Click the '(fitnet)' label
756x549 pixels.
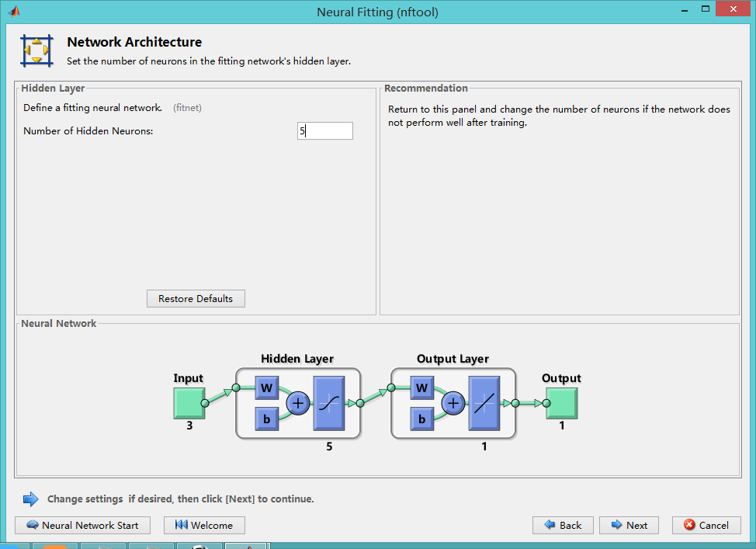click(188, 108)
